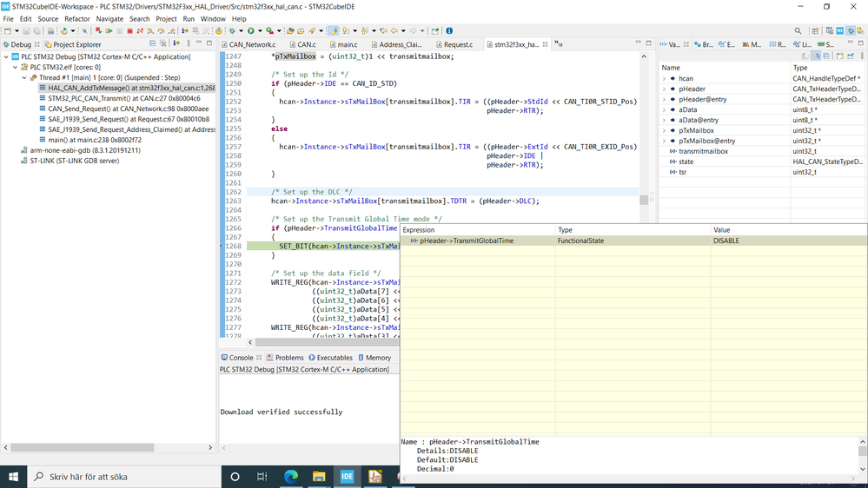Click the Suspend debug icon

point(120,31)
